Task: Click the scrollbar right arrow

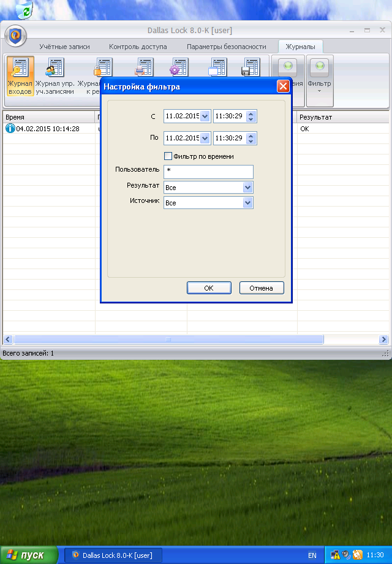Action: pos(383,339)
